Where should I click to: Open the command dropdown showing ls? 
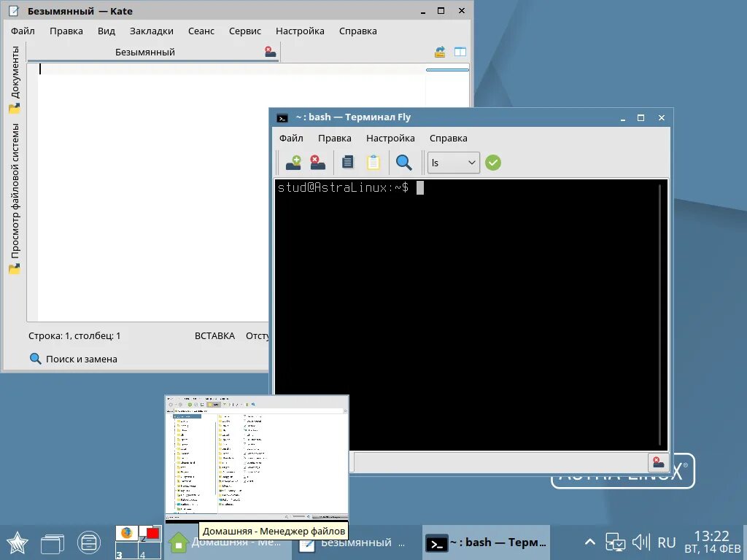pyautogui.click(x=454, y=163)
